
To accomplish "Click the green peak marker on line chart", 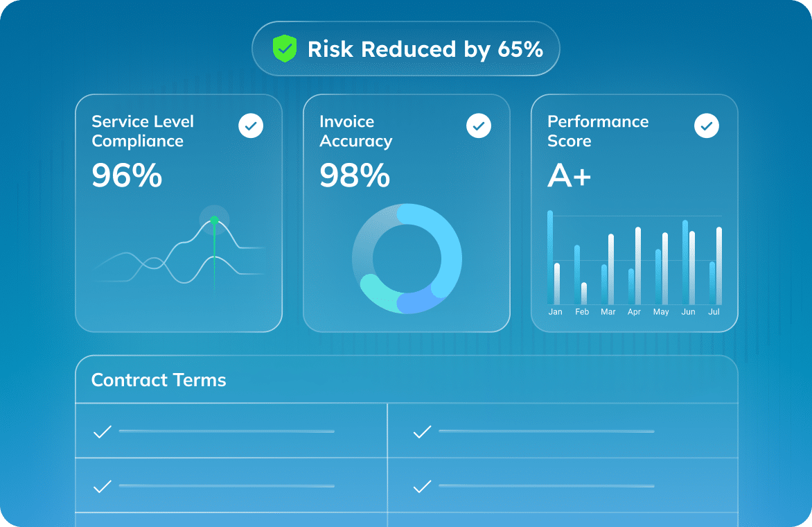I will pyautogui.click(x=214, y=220).
